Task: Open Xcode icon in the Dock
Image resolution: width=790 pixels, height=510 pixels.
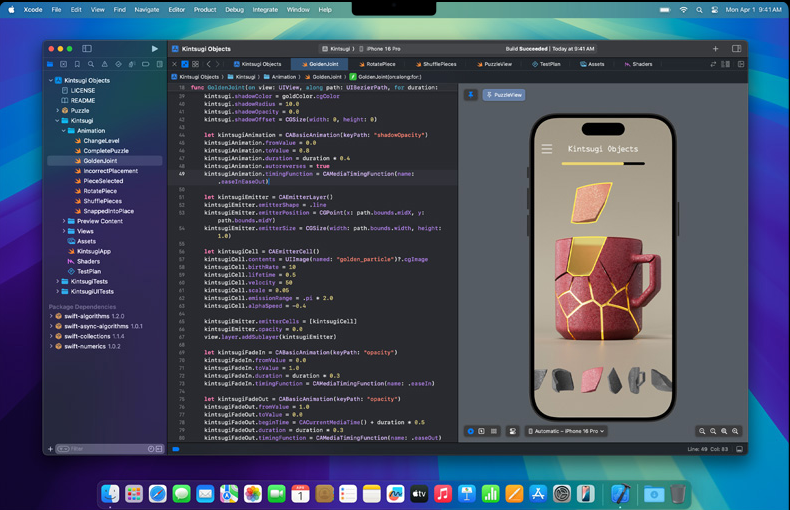Action: [620, 494]
